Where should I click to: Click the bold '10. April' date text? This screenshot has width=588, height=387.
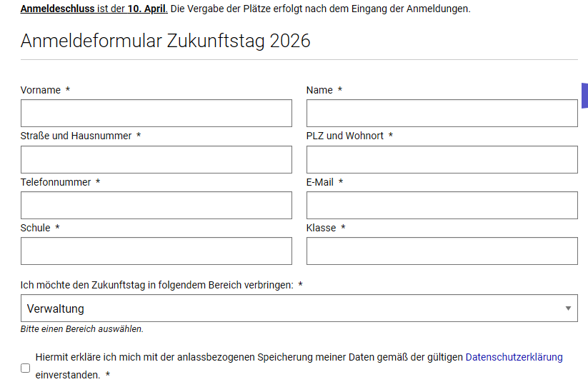tap(148, 9)
